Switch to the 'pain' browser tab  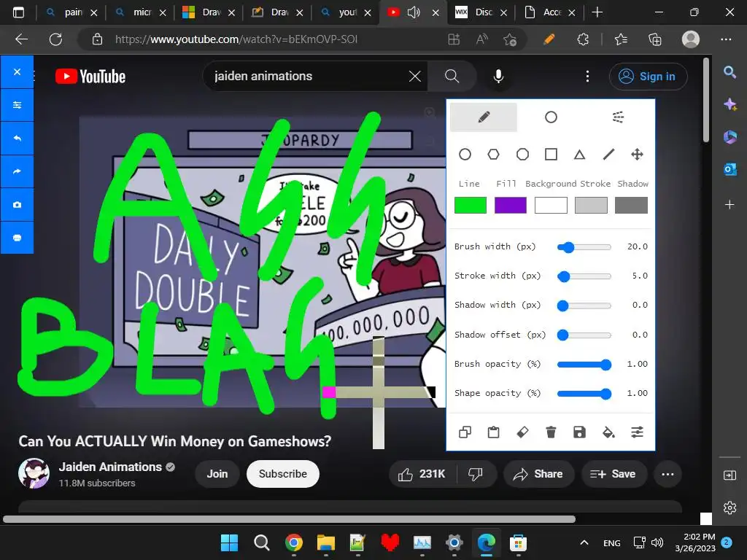[72, 12]
